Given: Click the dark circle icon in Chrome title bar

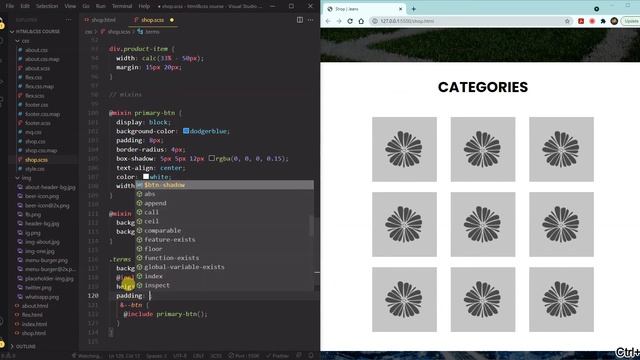Looking at the screenshot, I should [x=596, y=9].
